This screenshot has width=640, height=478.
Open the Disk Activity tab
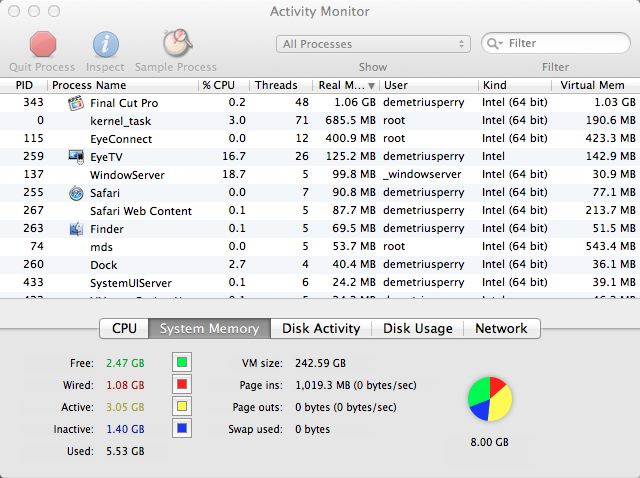321,329
